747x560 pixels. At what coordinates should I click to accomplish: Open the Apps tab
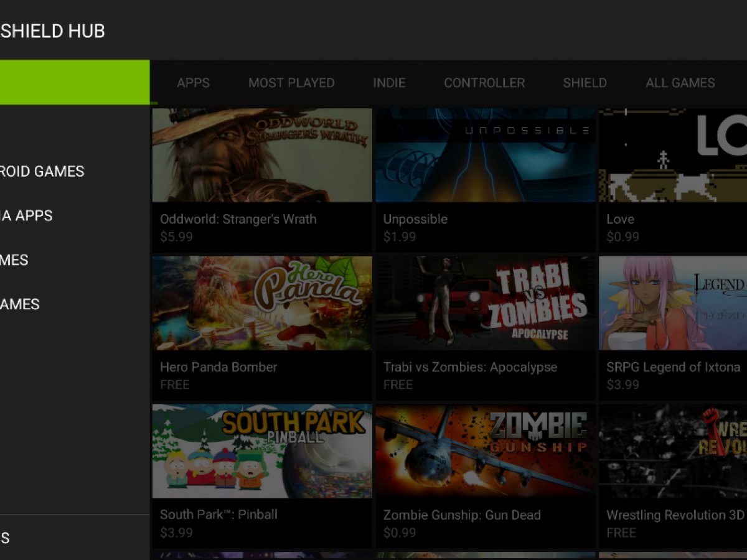(x=193, y=83)
